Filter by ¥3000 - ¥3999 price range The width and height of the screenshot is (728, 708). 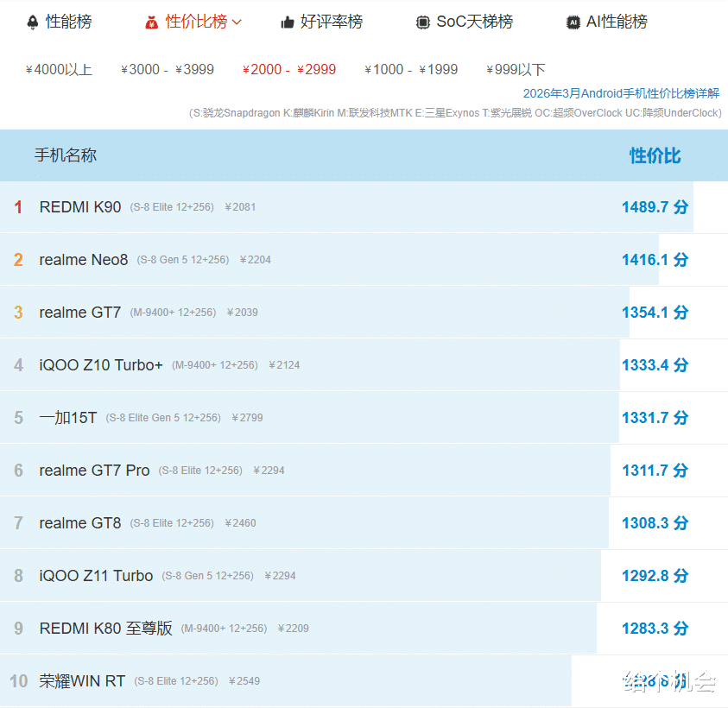(168, 70)
